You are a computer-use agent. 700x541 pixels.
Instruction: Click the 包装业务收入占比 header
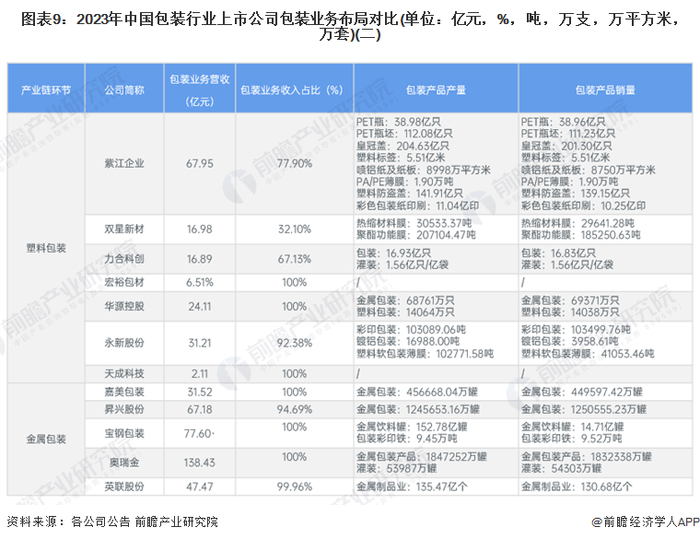(294, 90)
